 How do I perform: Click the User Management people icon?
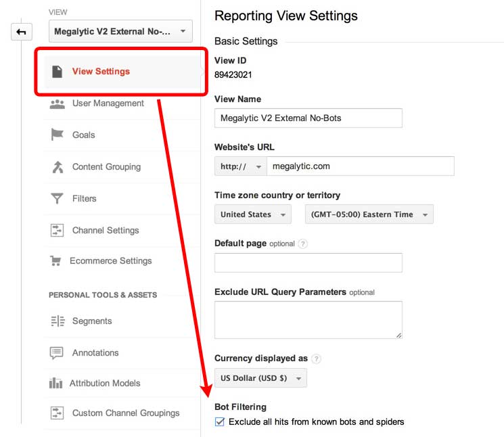[57, 103]
